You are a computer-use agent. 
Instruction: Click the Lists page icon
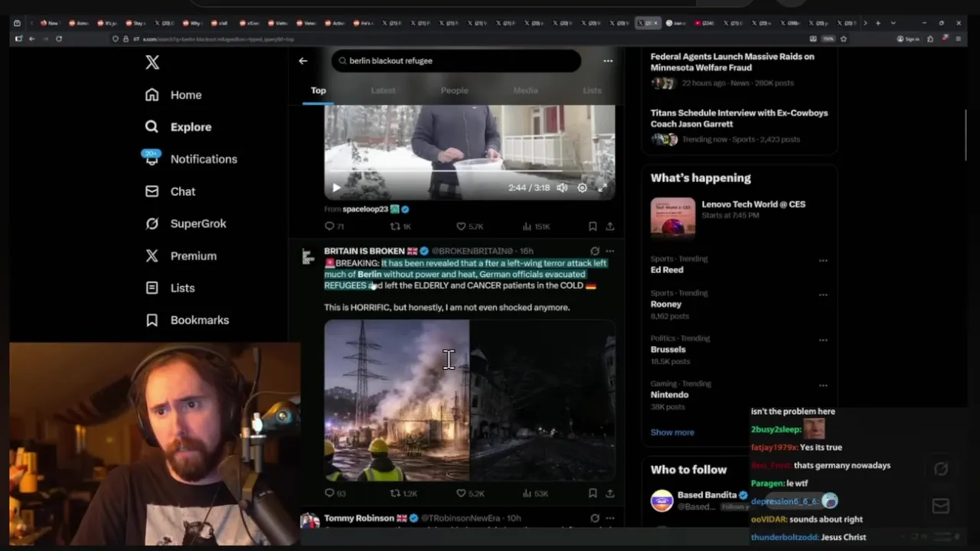coord(152,288)
